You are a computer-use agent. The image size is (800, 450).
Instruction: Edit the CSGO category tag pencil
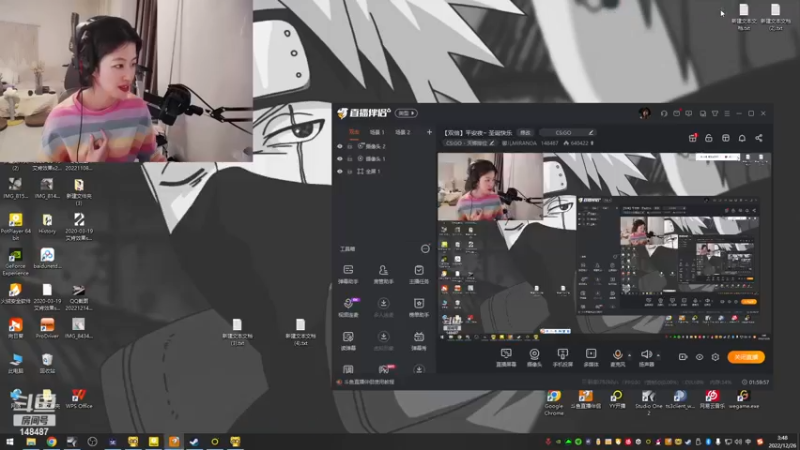[x=492, y=143]
